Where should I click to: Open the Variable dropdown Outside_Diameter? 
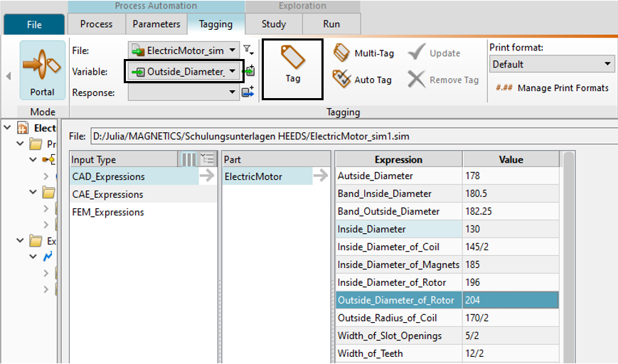click(x=185, y=71)
